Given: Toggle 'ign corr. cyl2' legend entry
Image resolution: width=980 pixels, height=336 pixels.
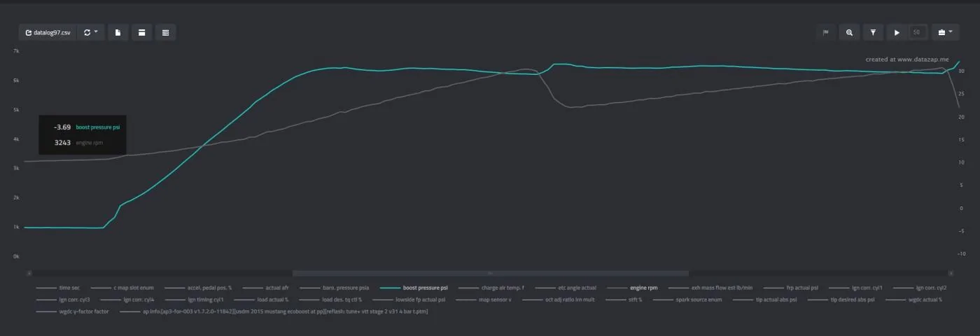Looking at the screenshot, I should [x=919, y=288].
